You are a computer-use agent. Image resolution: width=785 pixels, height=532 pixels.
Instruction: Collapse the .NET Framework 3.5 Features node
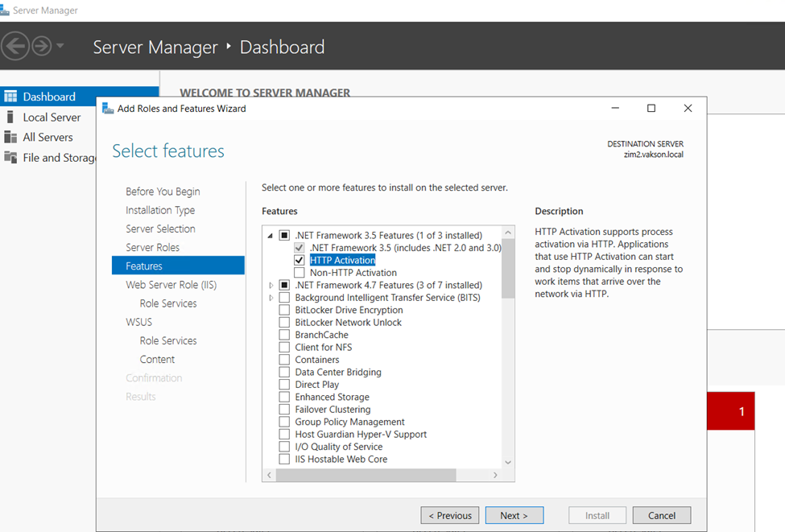point(271,236)
